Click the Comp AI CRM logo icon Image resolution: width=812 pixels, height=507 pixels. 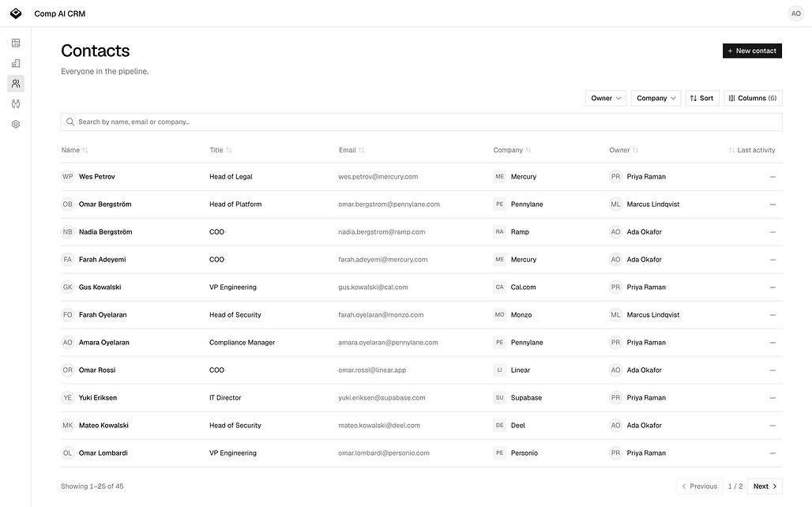coord(16,13)
